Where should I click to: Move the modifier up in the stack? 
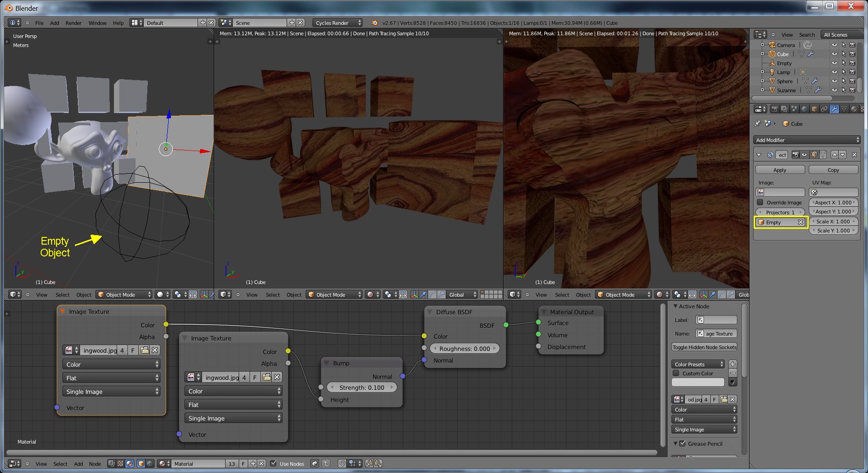835,155
